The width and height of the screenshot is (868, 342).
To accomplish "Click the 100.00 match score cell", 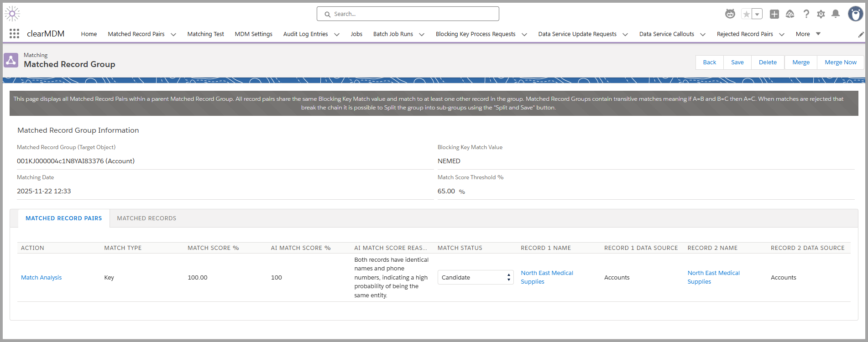I will click(197, 277).
